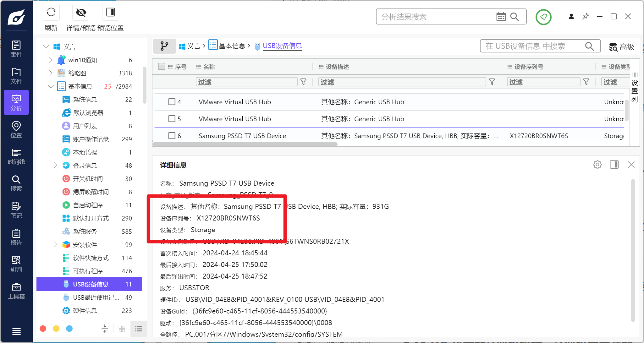Click the preview position (预览位置) icon

coord(110,13)
